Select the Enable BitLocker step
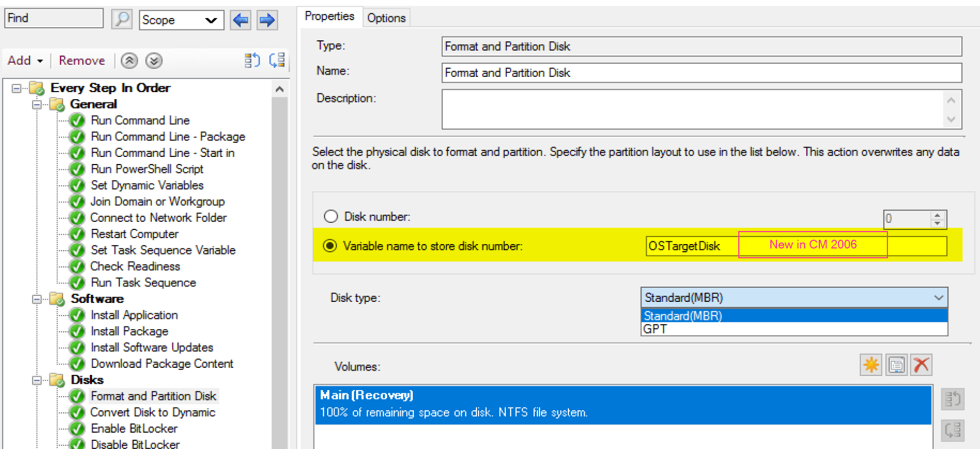 tap(134, 428)
